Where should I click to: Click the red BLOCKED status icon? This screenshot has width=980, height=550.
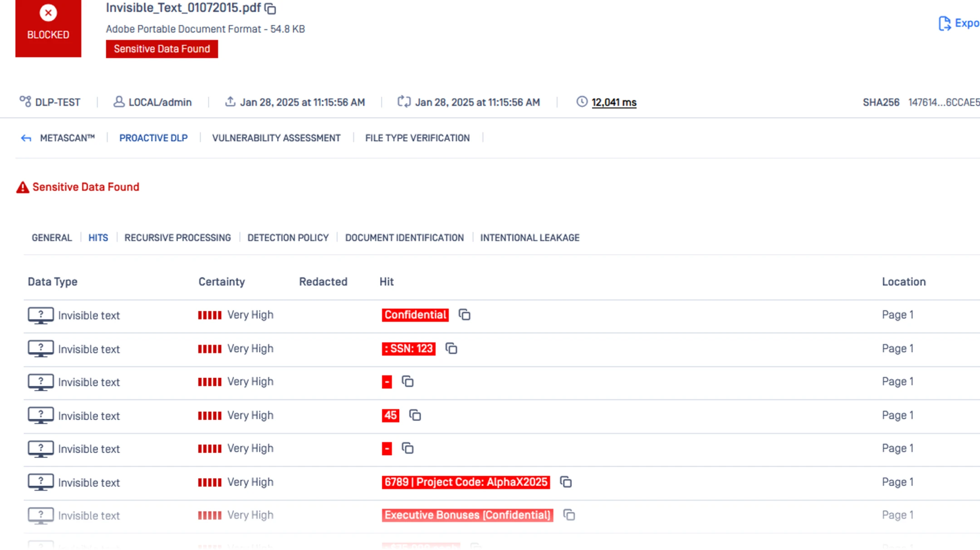click(48, 13)
